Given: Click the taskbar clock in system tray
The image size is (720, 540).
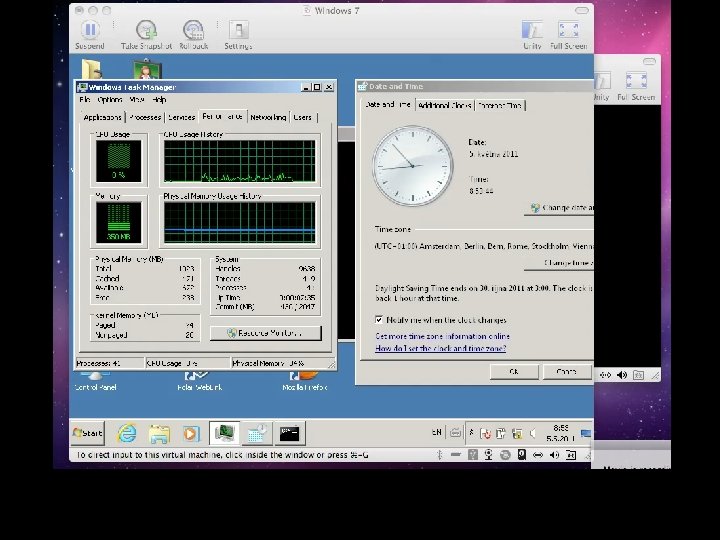Looking at the screenshot, I should pos(561,433).
